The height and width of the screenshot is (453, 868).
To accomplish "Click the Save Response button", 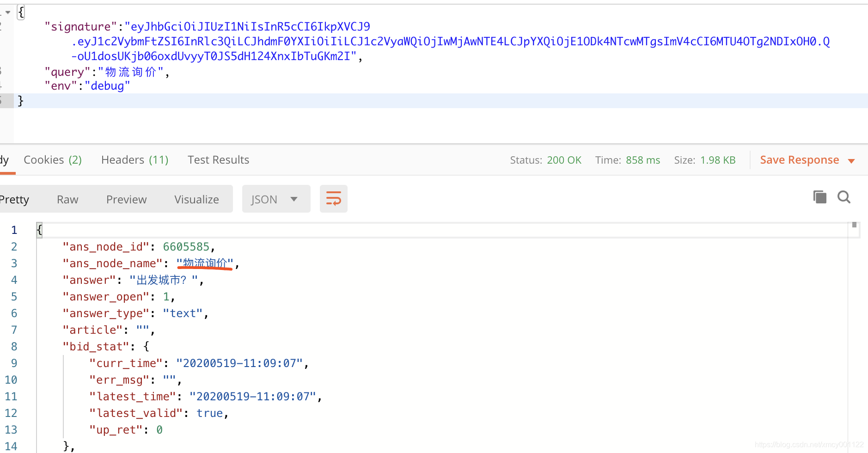I will point(799,160).
